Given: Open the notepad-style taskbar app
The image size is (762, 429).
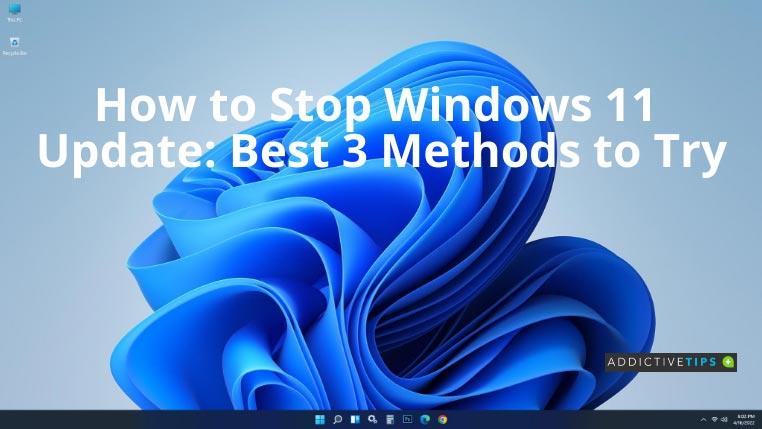Looking at the screenshot, I should point(390,419).
